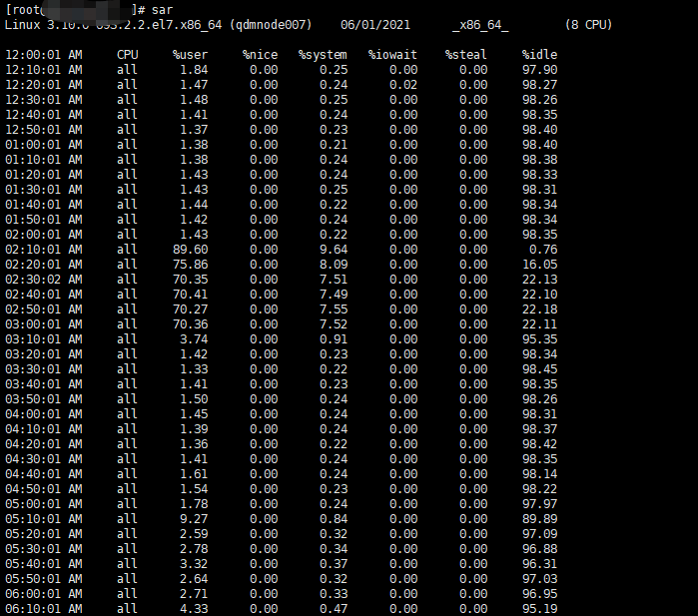
Task: Click %system value 0.21
Action: point(334,145)
